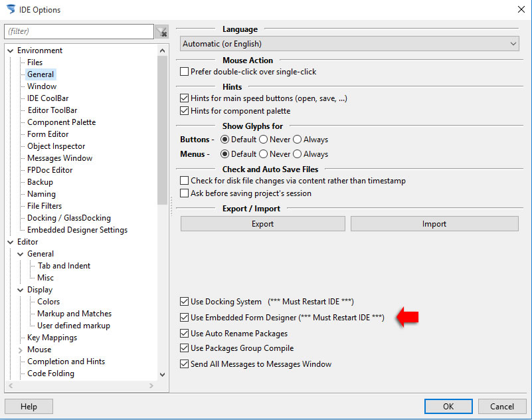Image resolution: width=532 pixels, height=420 pixels.
Task: Open Embedded Designer Settings item
Action: point(77,230)
